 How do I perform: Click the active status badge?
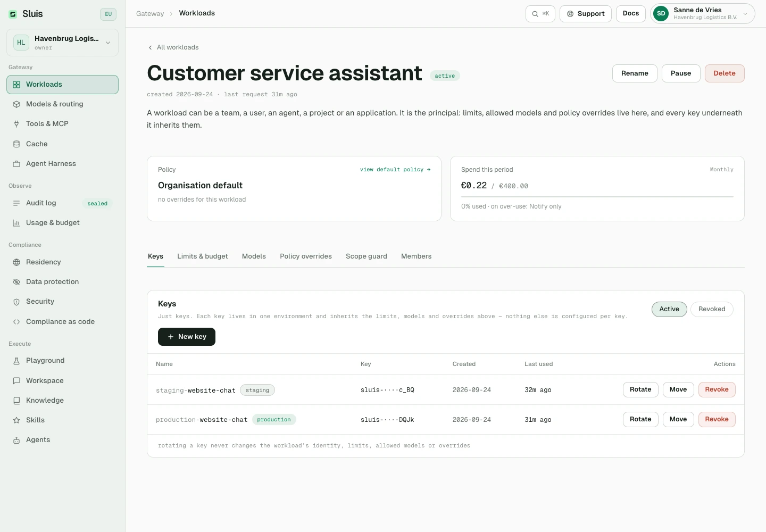[445, 76]
